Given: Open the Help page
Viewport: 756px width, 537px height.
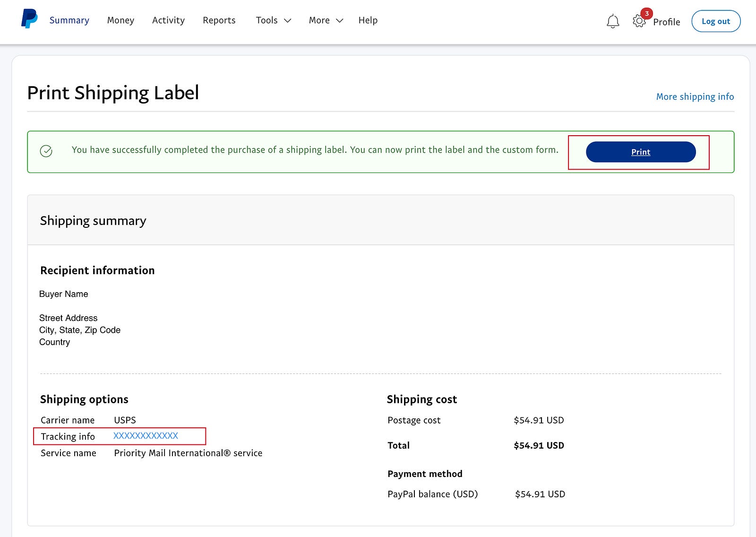Looking at the screenshot, I should [368, 20].
